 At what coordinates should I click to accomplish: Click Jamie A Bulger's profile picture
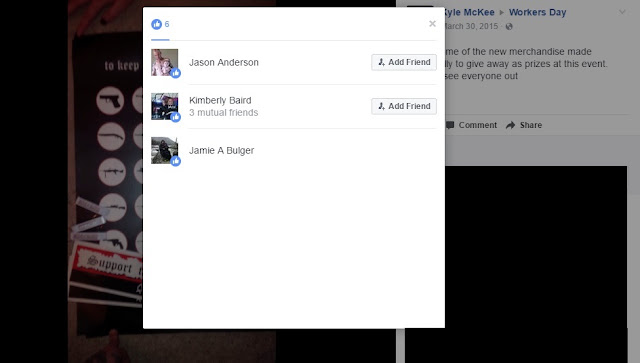[x=164, y=150]
